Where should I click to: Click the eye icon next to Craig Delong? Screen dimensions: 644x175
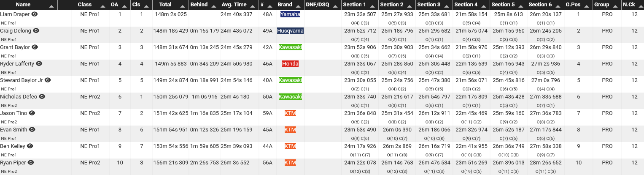click(x=36, y=30)
